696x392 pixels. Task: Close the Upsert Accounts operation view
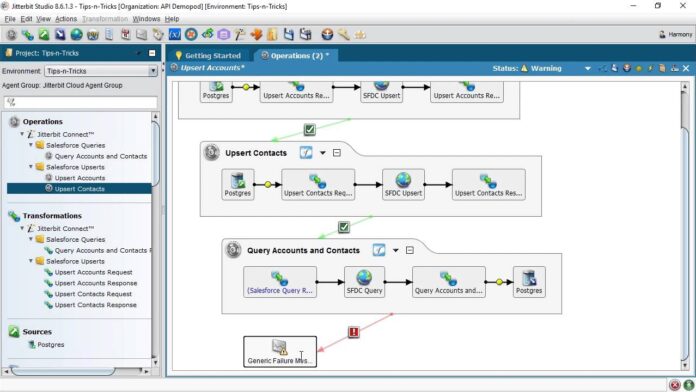coord(686,68)
